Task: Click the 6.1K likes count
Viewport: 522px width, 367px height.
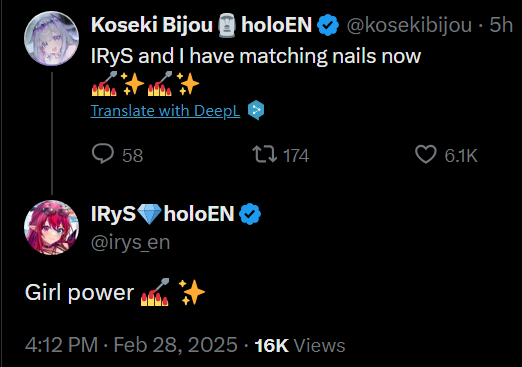Action: point(461,155)
